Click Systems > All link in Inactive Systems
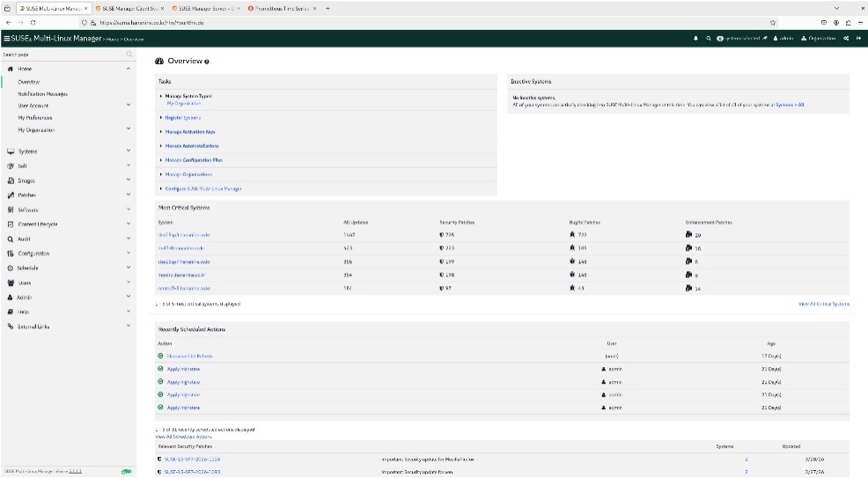Screen dimensions: 868x478 pyautogui.click(x=790, y=105)
